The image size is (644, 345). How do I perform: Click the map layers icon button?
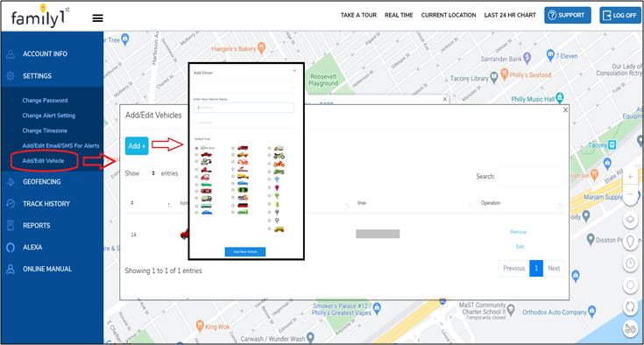pyautogui.click(x=630, y=220)
